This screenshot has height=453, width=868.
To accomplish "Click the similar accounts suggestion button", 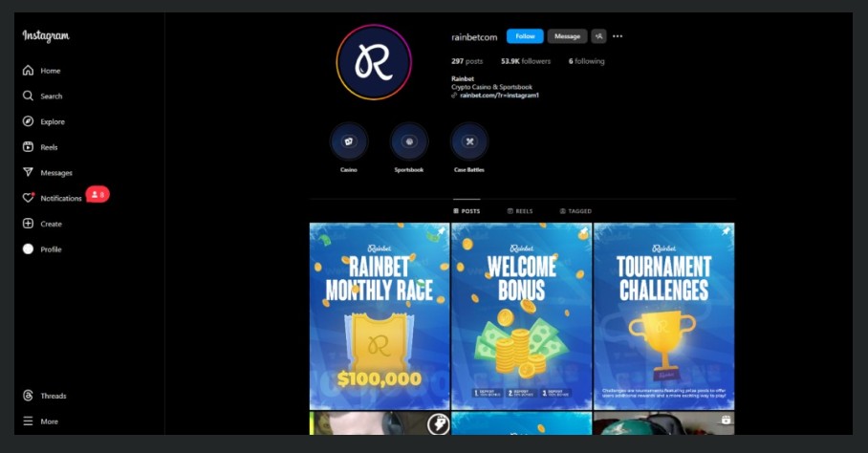I will [x=598, y=36].
